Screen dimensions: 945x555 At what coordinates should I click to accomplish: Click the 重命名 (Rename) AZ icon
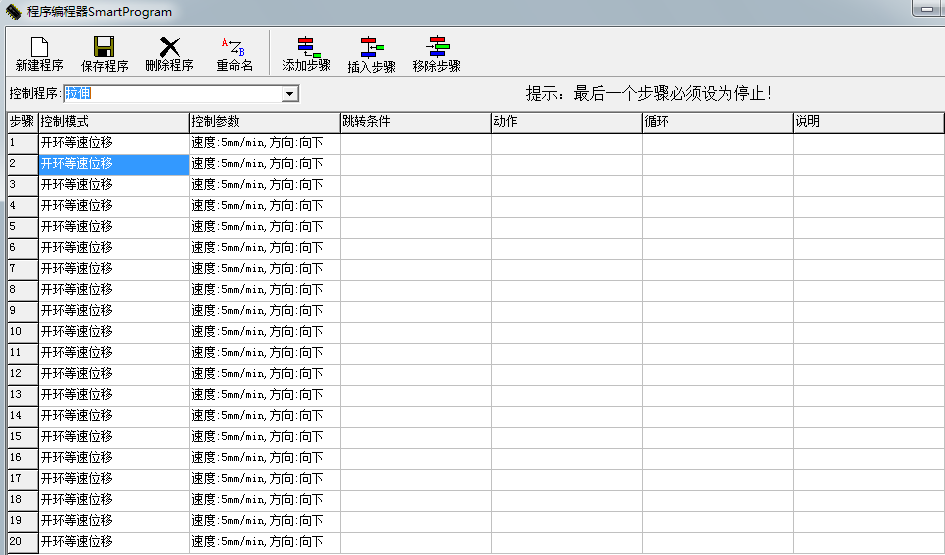point(234,47)
